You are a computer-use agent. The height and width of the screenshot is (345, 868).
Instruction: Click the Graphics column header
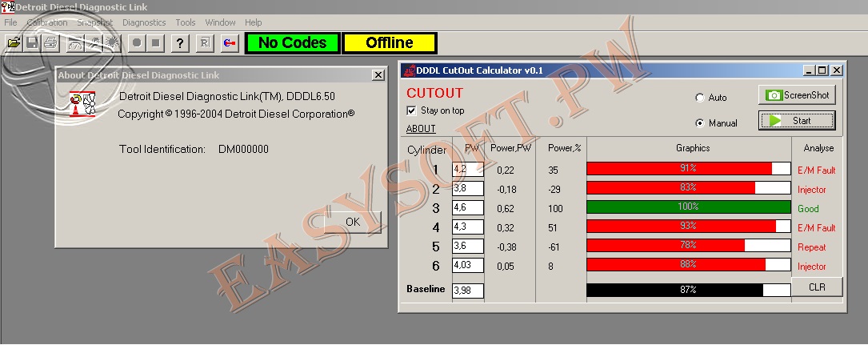pyautogui.click(x=693, y=148)
